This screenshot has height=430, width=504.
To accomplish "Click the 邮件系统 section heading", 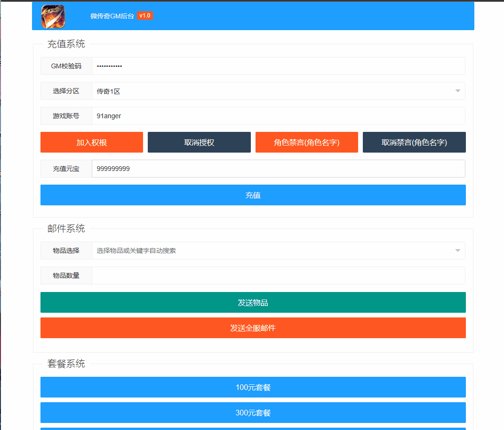I will click(66, 229).
